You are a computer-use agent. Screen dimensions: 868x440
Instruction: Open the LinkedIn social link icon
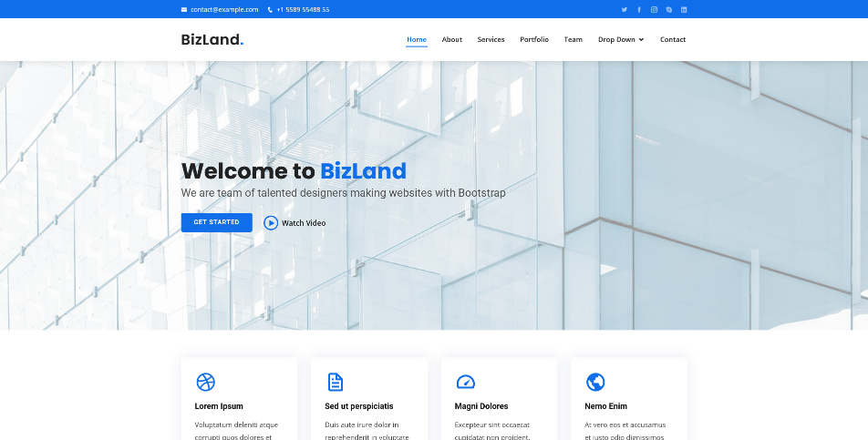[684, 9]
